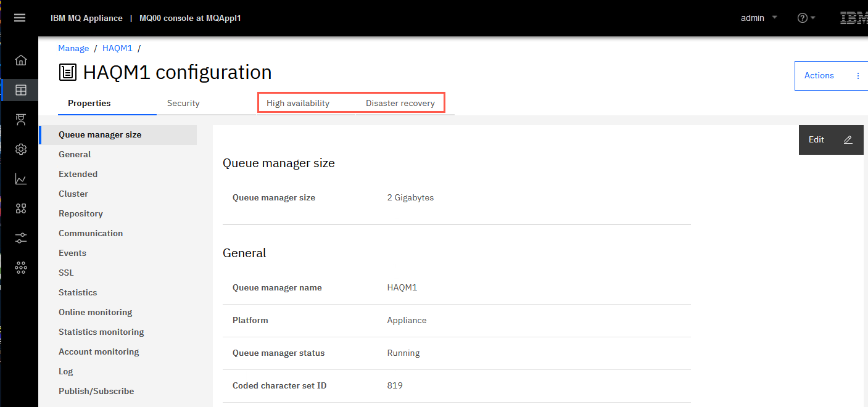The width and height of the screenshot is (868, 407).
Task: Click the help question-mark icon
Action: pyautogui.click(x=802, y=18)
